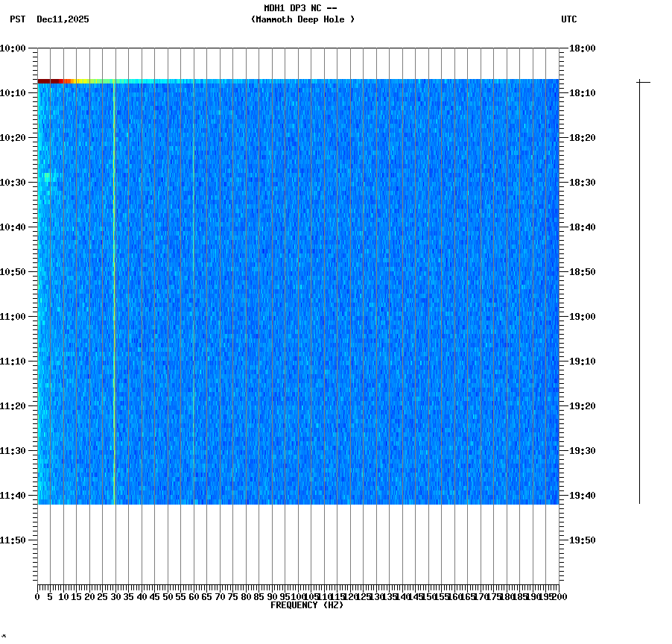Screen dimensions: 672x644
Task: Select the Dec11,2025 date label
Action: (x=62, y=20)
